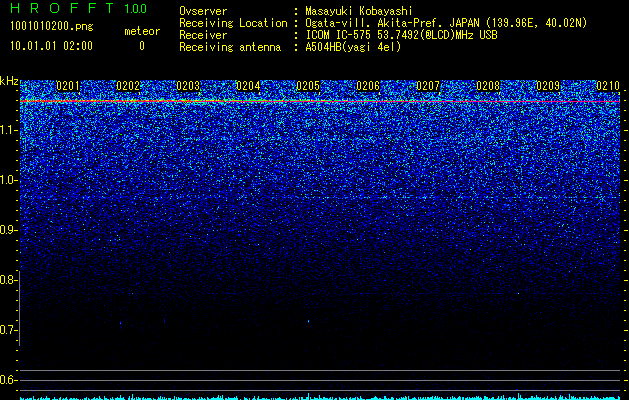Select the cyan signal level graph at the bottom

(320, 397)
